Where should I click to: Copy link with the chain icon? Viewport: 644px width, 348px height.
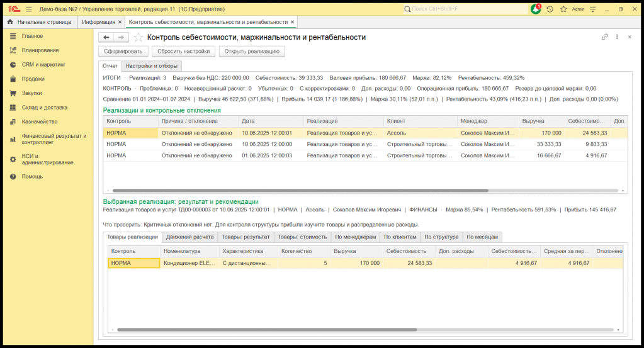tap(604, 37)
